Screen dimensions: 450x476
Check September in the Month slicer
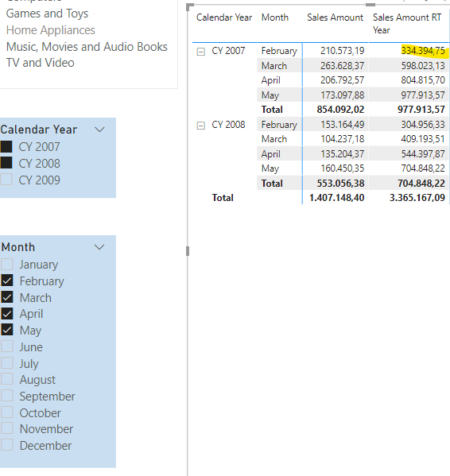tap(7, 396)
